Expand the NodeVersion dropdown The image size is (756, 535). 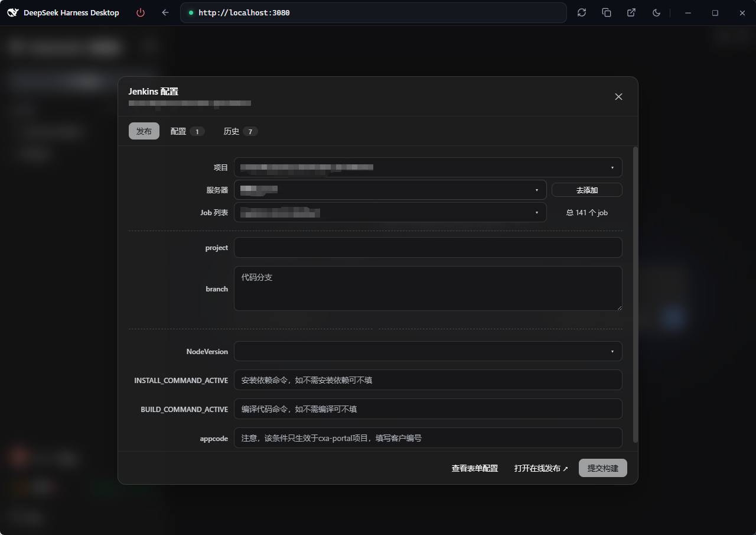point(428,351)
